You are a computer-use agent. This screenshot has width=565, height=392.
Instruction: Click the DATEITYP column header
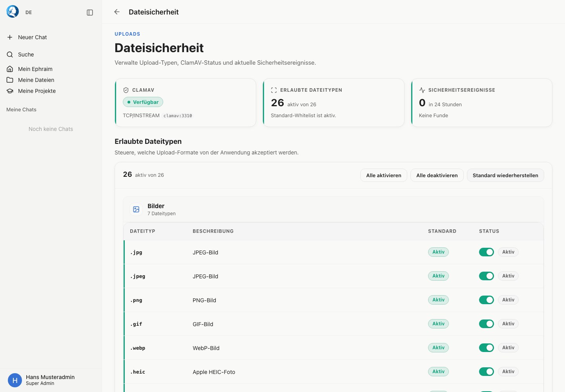[x=142, y=231]
